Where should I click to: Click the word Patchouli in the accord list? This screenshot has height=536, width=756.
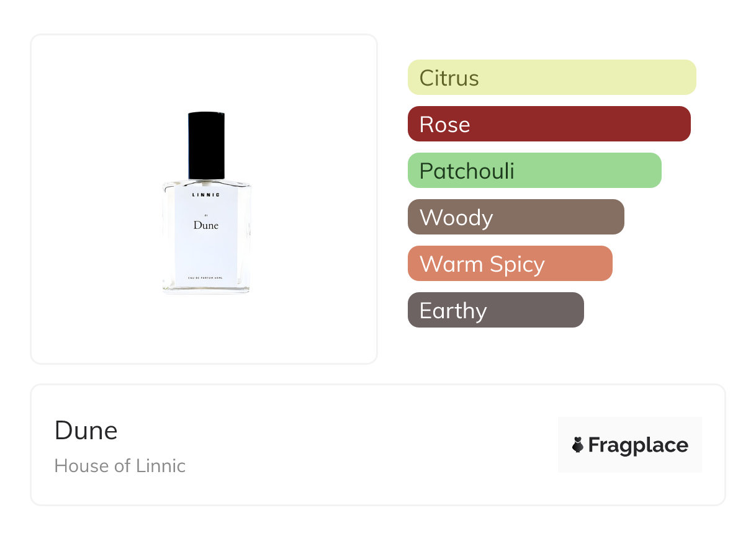[x=467, y=171]
